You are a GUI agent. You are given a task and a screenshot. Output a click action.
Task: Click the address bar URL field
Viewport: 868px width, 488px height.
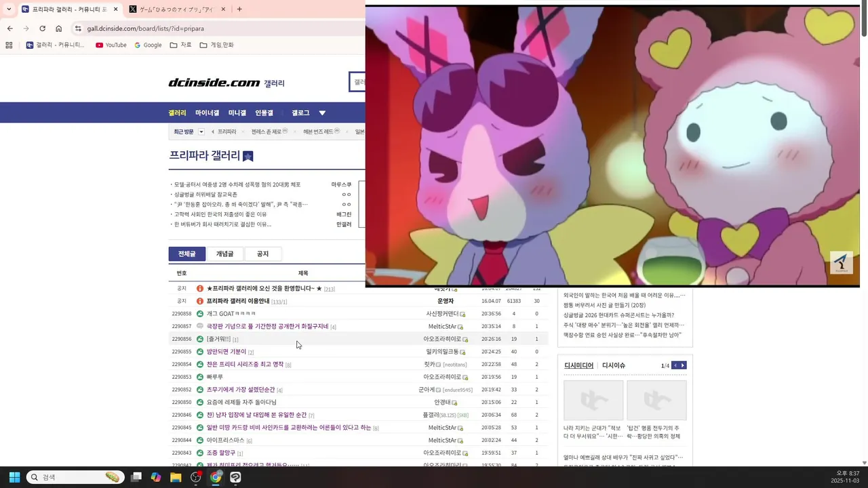tap(217, 28)
